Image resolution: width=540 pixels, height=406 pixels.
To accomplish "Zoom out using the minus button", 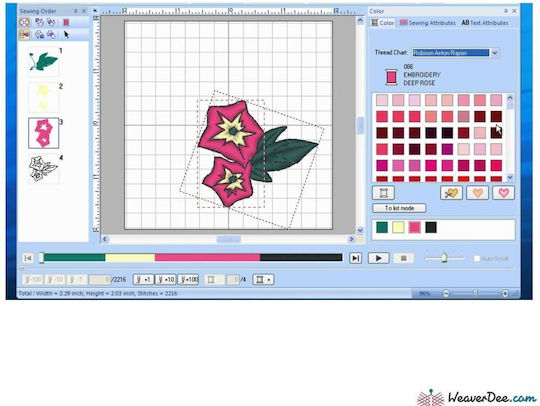I will click(x=446, y=293).
